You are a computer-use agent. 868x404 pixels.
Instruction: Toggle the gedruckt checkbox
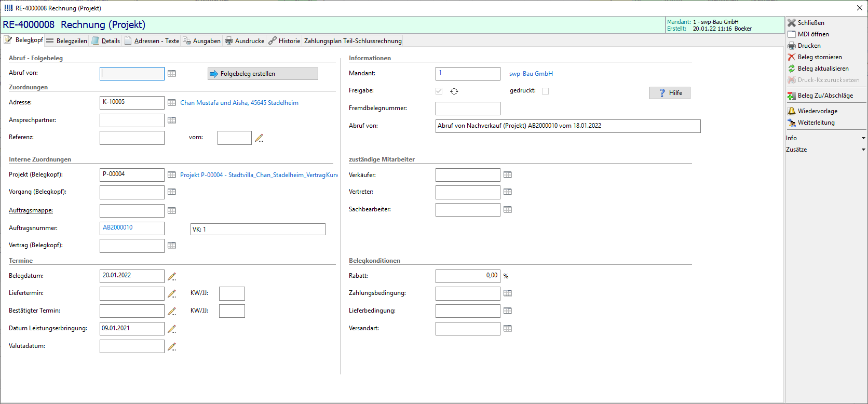point(545,91)
